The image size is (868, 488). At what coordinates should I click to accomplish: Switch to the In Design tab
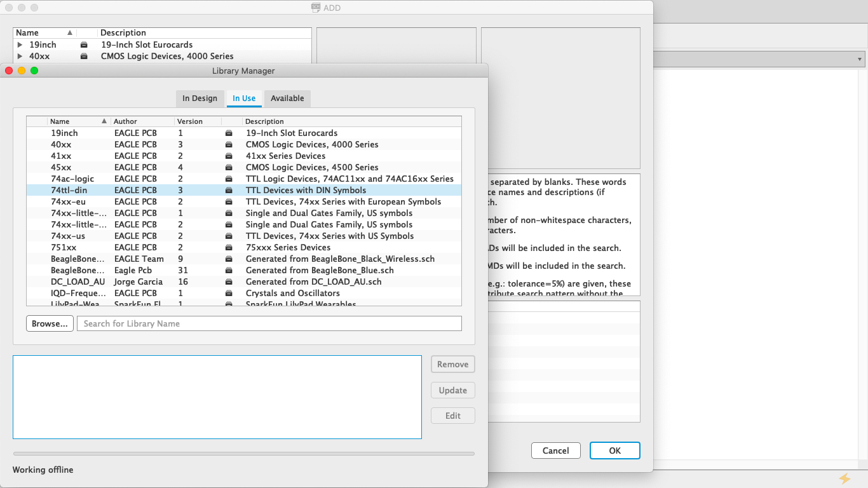tap(200, 98)
